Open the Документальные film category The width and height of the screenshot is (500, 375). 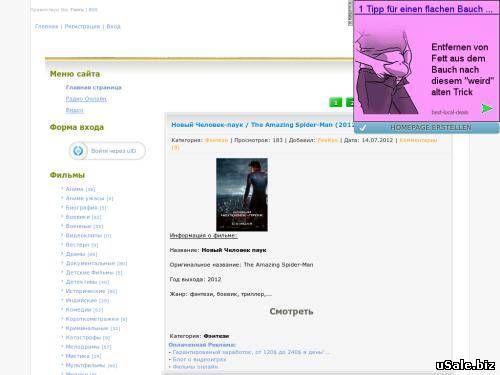[90, 263]
